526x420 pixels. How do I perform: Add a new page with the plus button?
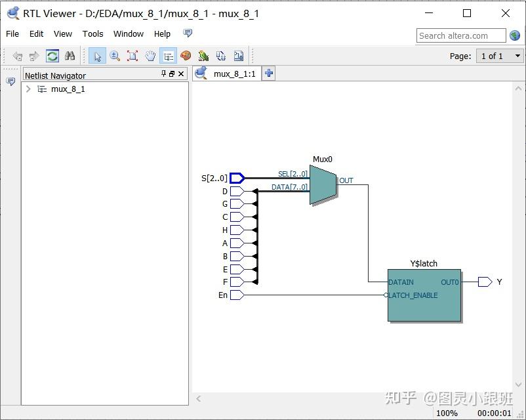click(268, 73)
